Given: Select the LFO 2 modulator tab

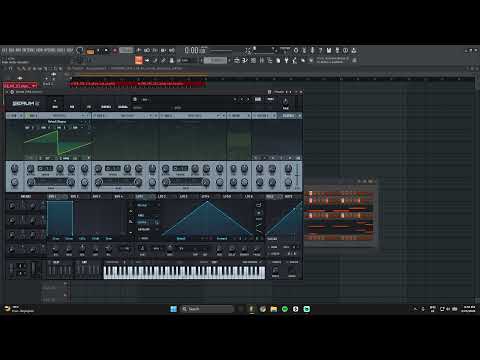Looking at the screenshot, I should pyautogui.click(x=162, y=196).
